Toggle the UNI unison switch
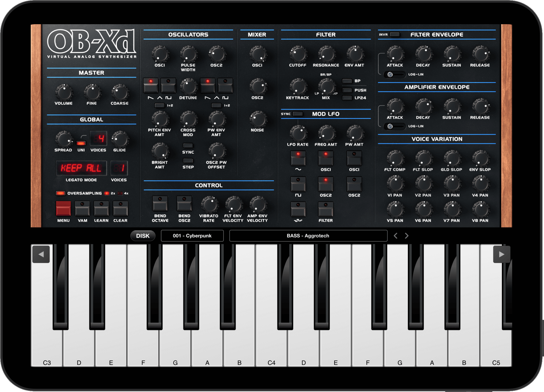This screenshot has width=544, height=392. pyautogui.click(x=81, y=143)
